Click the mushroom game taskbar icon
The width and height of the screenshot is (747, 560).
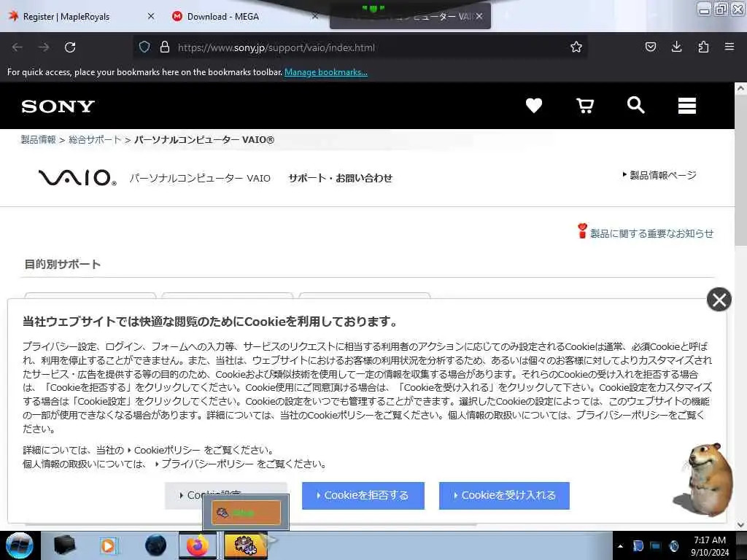pos(246,545)
